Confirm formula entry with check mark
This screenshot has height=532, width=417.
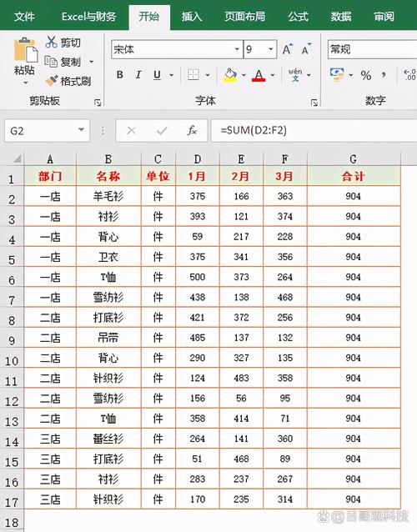(162, 130)
